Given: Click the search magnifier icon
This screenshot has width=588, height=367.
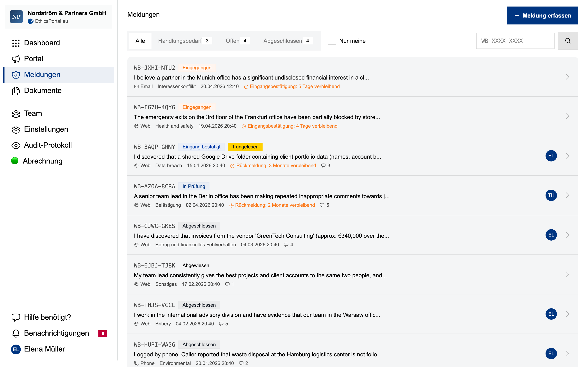Looking at the screenshot, I should pyautogui.click(x=568, y=41).
